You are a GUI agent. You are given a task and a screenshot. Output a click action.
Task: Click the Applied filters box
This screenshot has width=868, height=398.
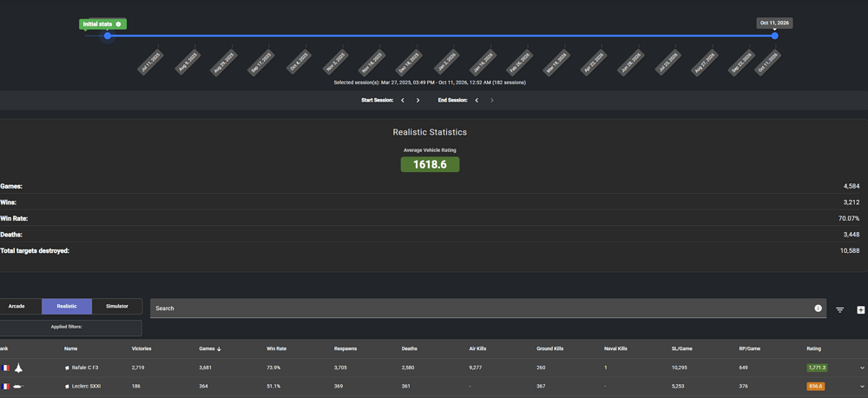tap(70, 328)
